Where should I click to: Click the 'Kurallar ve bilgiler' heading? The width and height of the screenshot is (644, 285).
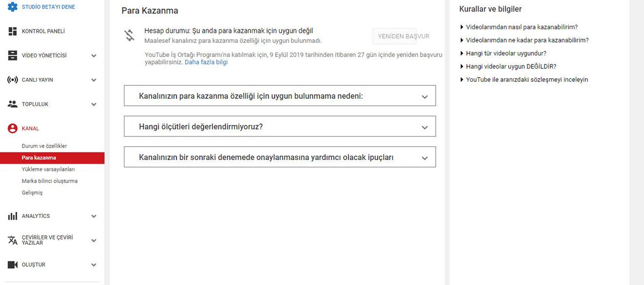(491, 9)
